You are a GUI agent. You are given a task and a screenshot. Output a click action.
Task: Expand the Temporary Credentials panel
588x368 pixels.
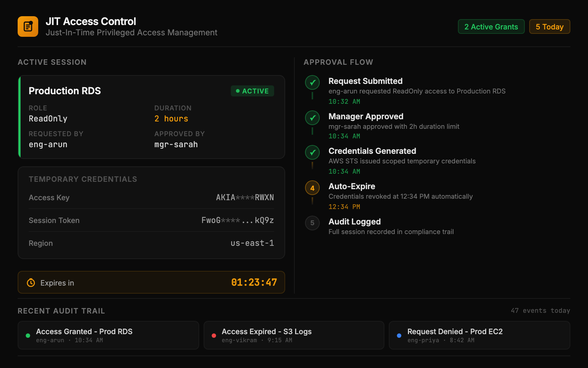(83, 179)
